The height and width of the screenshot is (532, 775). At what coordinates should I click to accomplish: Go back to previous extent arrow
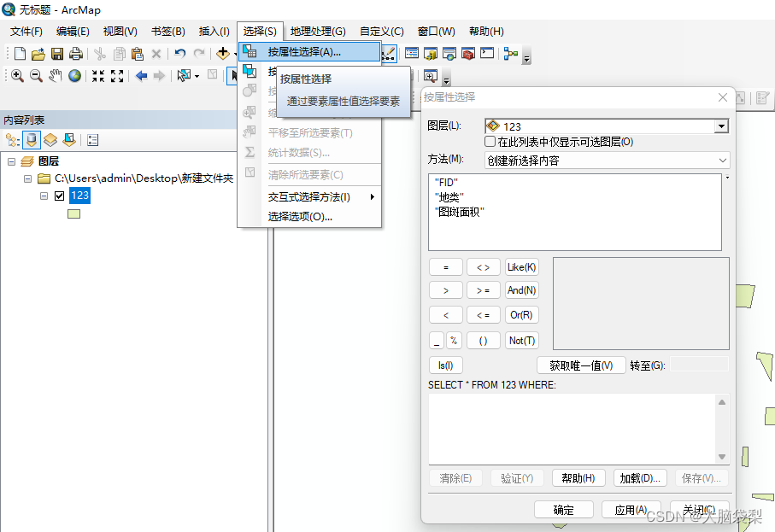tap(141, 76)
